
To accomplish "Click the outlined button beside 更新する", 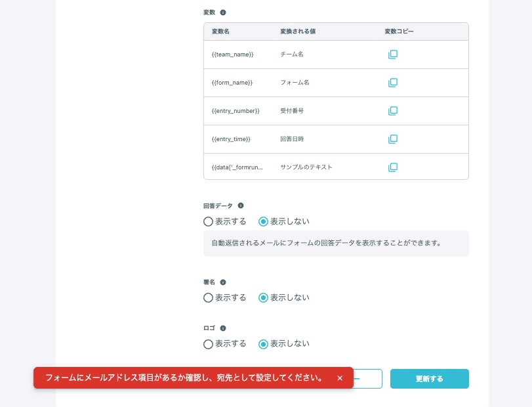I will tap(368, 379).
